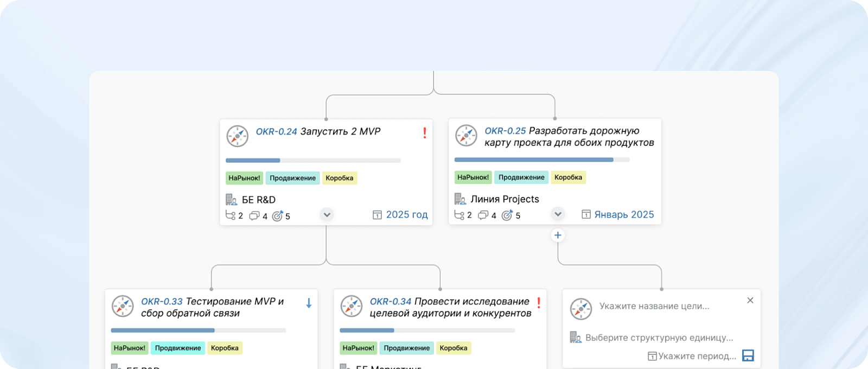Viewport: 868px width, 369px height.
Task: Click title Провести исследование целевой аудитории
Action: pyautogui.click(x=451, y=307)
